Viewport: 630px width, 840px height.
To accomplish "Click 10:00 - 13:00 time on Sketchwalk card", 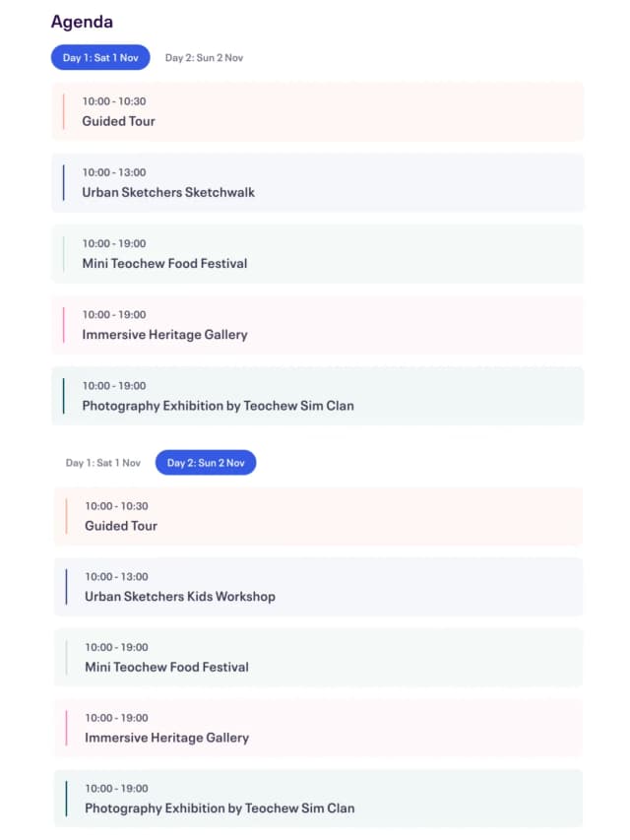I will [x=114, y=172].
